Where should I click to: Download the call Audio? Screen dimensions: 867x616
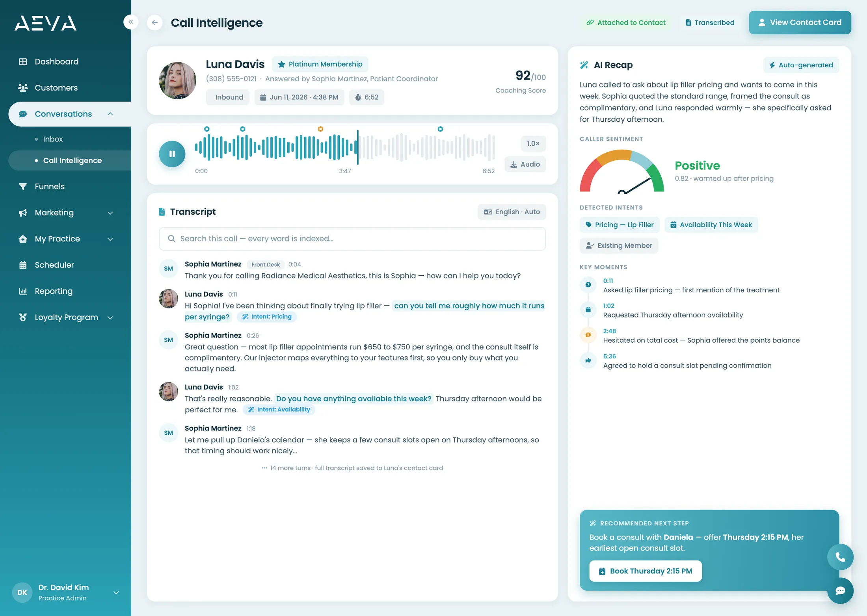[525, 165]
